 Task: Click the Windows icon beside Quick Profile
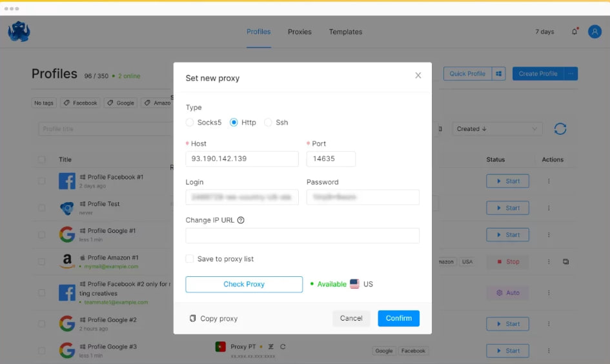coord(499,74)
